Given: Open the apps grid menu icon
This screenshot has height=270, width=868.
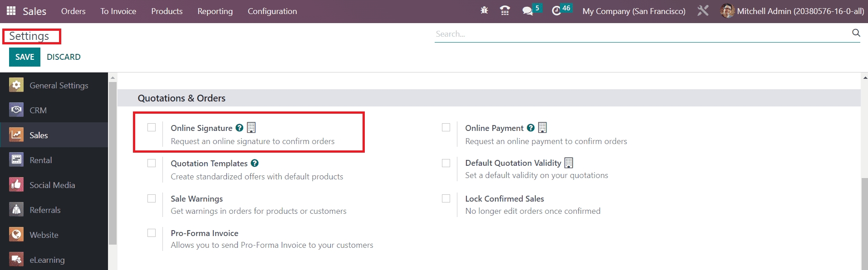Looking at the screenshot, I should click(11, 11).
